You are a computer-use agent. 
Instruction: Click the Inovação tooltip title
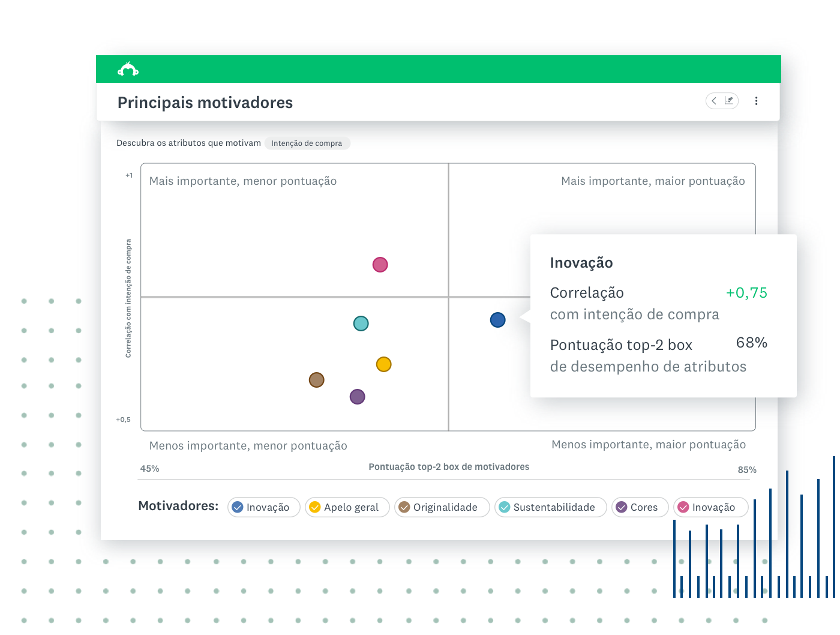581,262
